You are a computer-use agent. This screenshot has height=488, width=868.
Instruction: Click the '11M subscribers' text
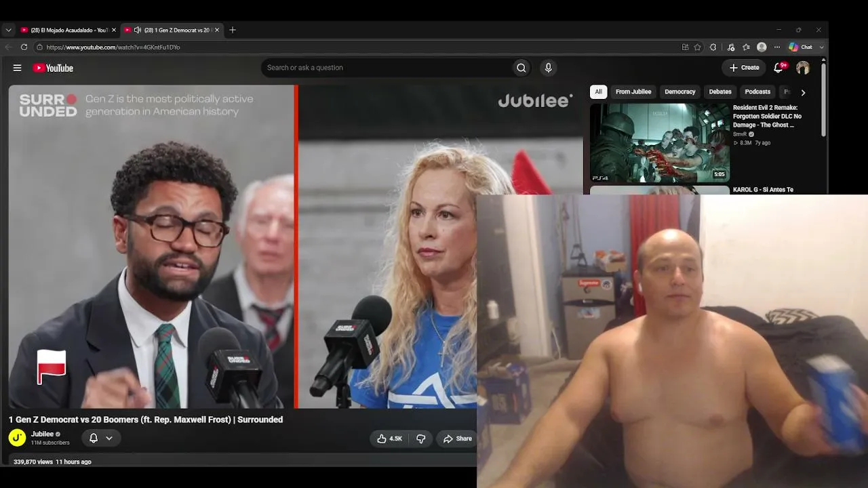point(50,443)
